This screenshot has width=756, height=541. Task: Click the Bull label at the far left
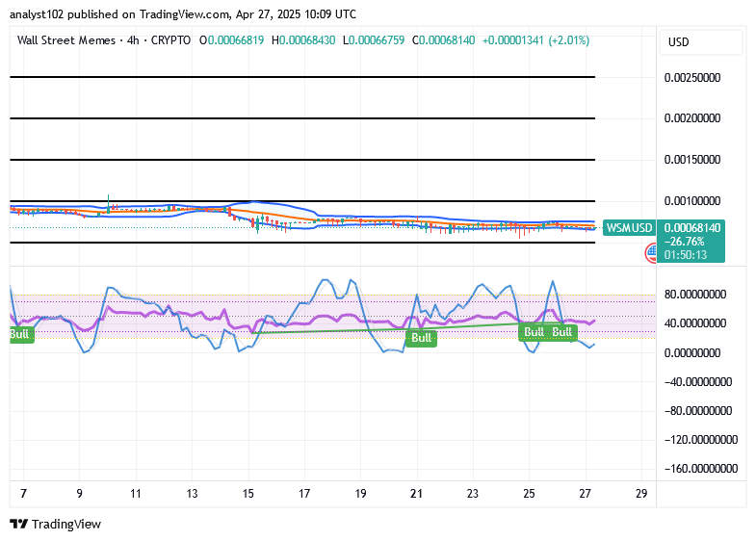pos(21,334)
